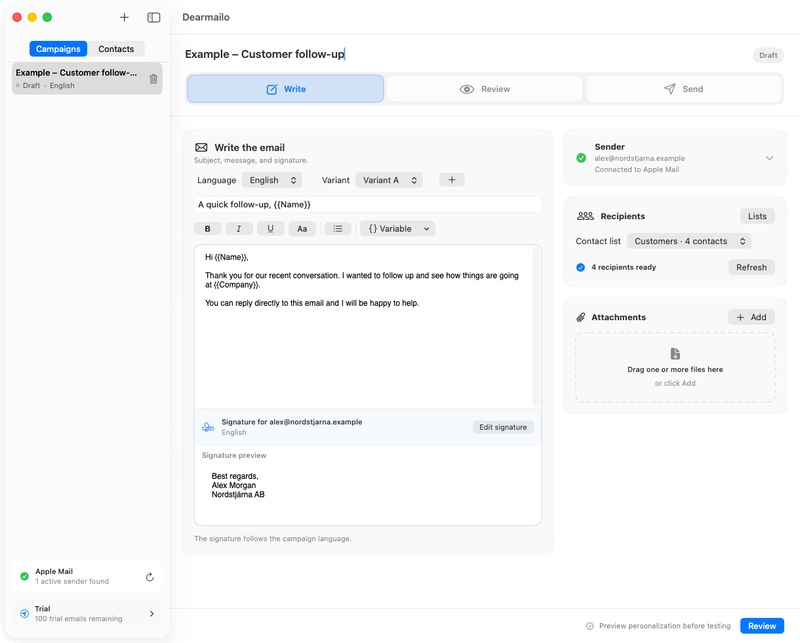Click 'The signature follows the campaign language' note
Viewport: 800px width, 643px height.
pyautogui.click(x=272, y=538)
